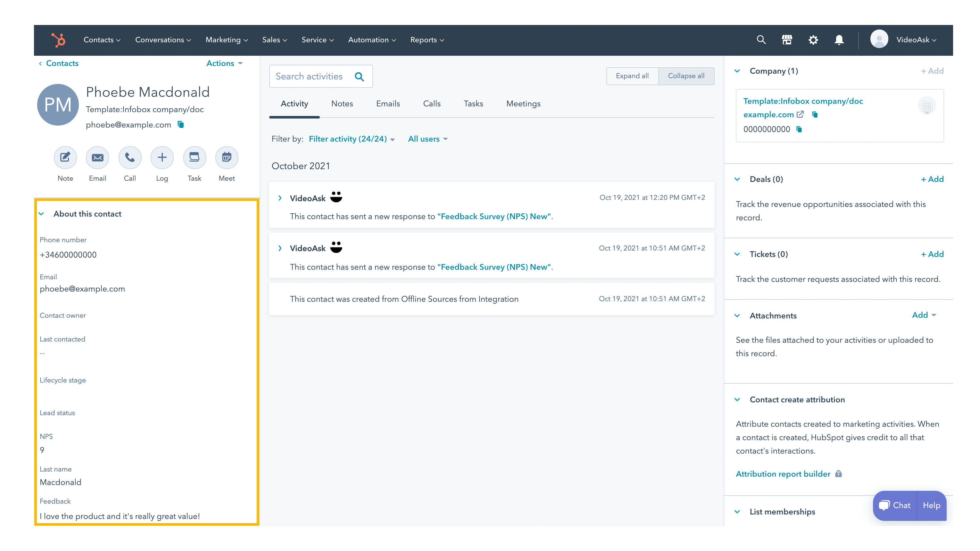Switch to the Emails tab
This screenshot has width=980, height=551.
(x=388, y=103)
